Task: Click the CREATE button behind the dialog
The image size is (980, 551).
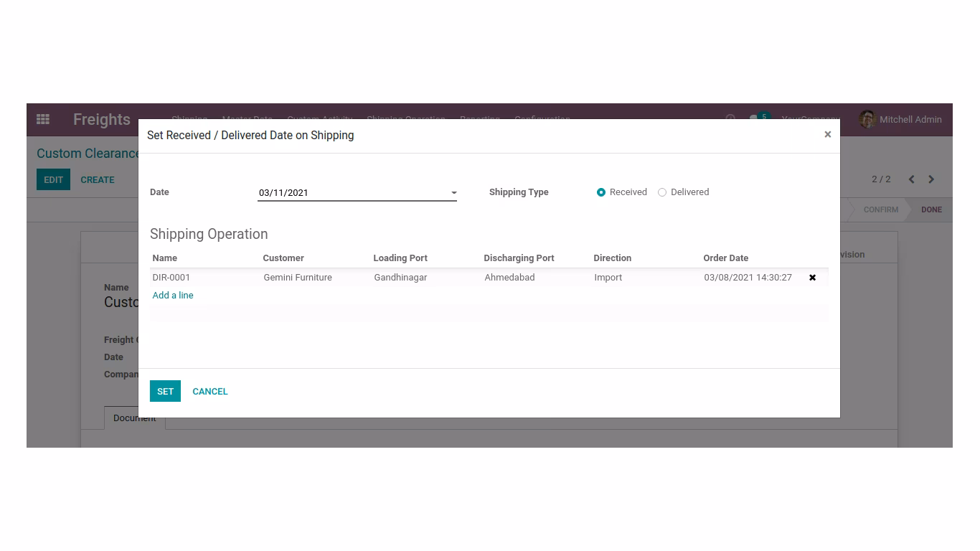Action: [x=98, y=179]
